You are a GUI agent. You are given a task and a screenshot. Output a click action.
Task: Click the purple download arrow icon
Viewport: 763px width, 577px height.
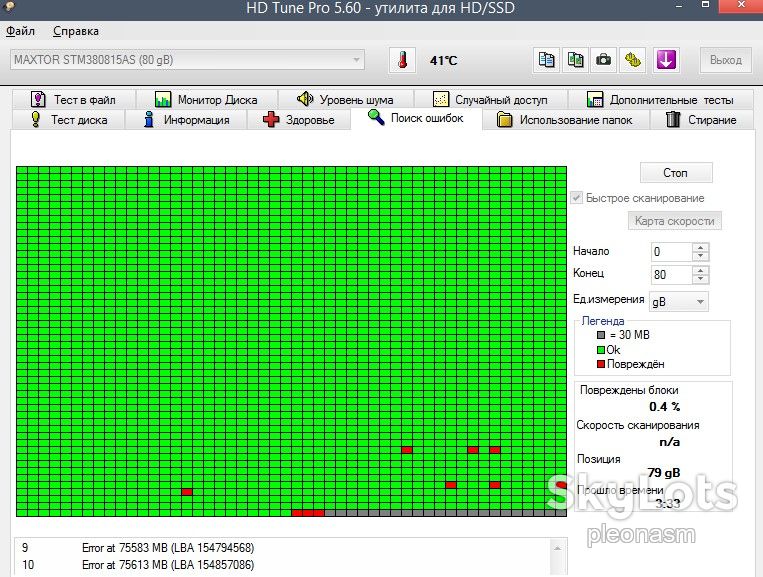[666, 60]
